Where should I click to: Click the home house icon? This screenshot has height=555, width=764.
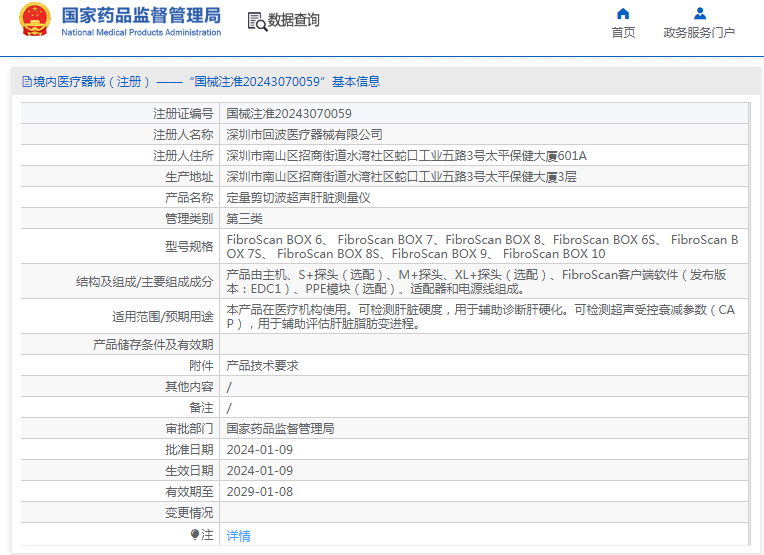click(623, 14)
